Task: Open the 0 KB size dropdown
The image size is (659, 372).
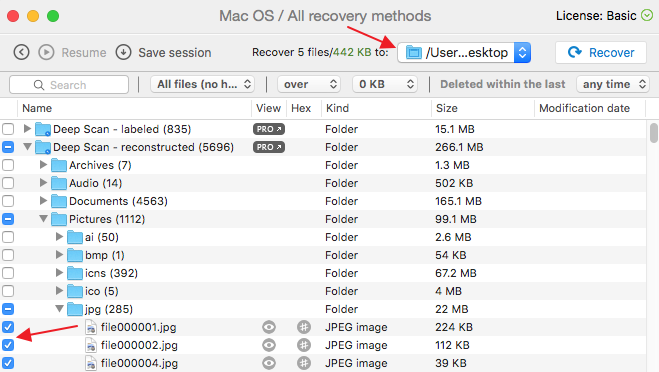Action: 385,84
